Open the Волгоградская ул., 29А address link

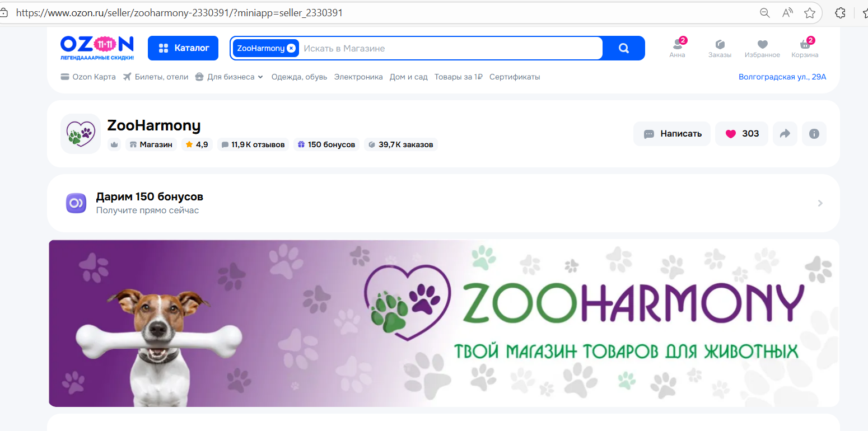782,77
